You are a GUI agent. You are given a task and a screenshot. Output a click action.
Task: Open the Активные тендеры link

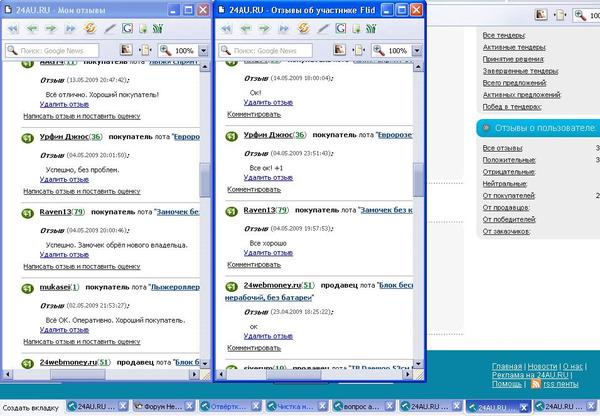point(514,47)
